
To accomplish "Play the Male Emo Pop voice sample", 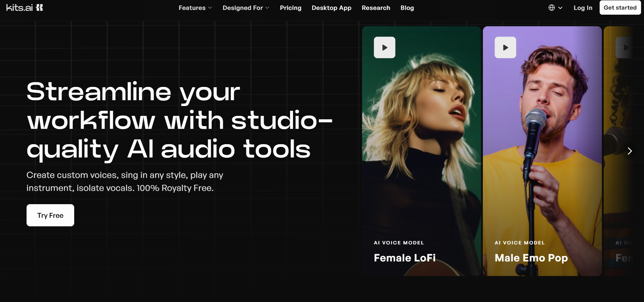I will click(505, 47).
